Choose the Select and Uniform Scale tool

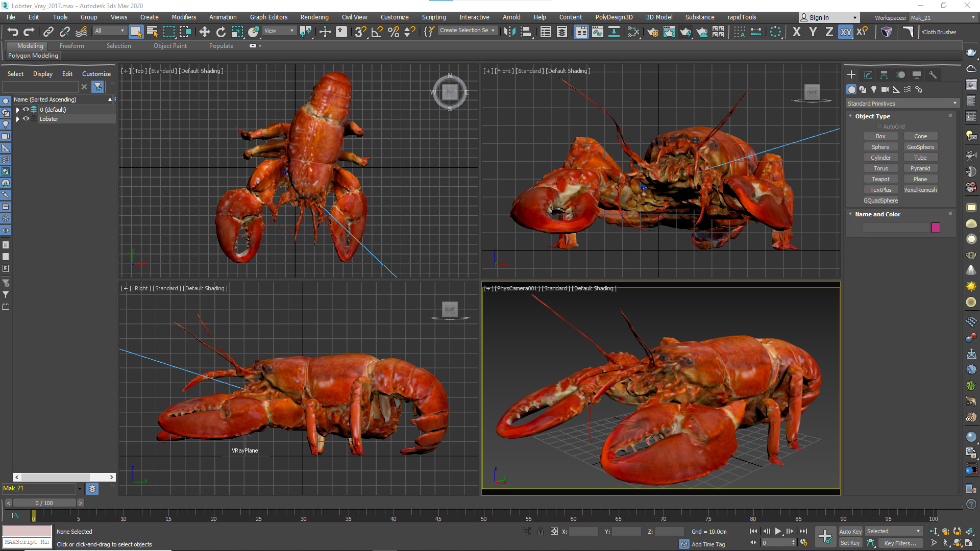tap(237, 32)
